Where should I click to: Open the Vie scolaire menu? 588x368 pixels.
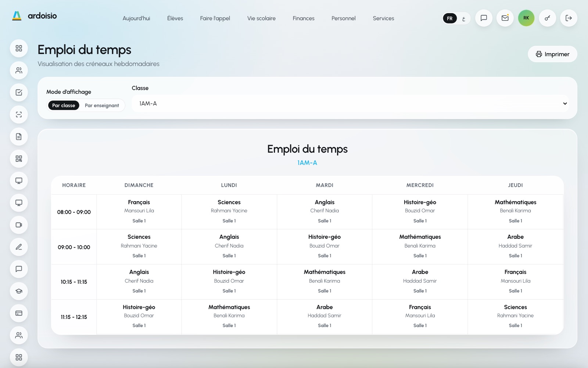pyautogui.click(x=261, y=18)
